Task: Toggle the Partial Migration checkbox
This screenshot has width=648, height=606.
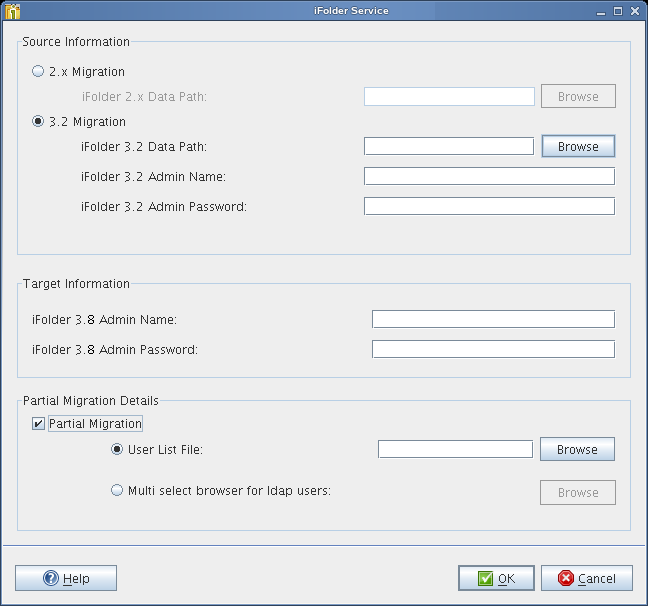Action: 38,424
